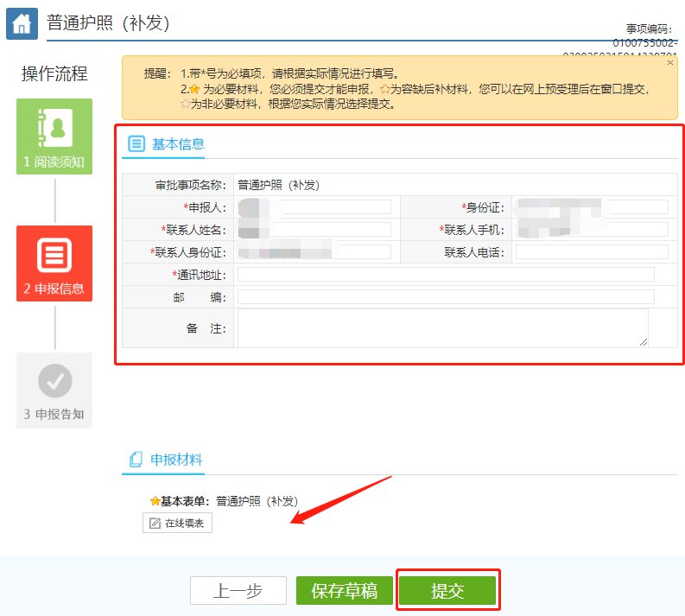
Task: Save draft with 保存草稿 button
Action: (x=345, y=591)
